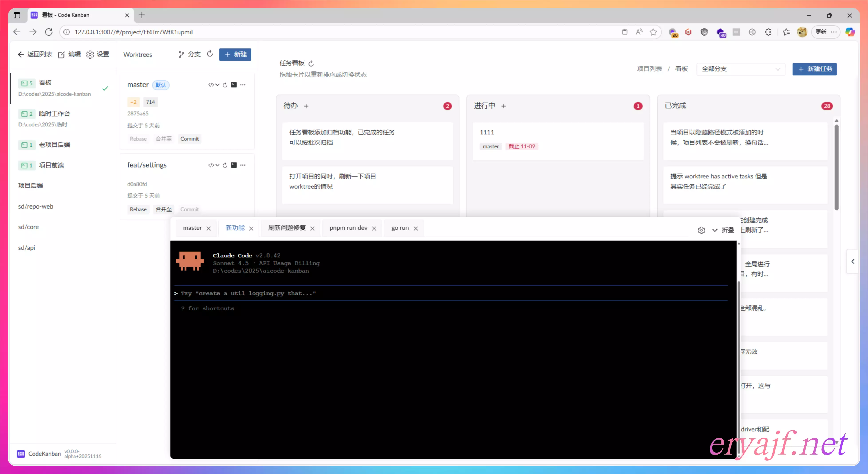Viewport: 868px width, 474px height.
Task: Add a task in the 待办 column
Action: 306,106
